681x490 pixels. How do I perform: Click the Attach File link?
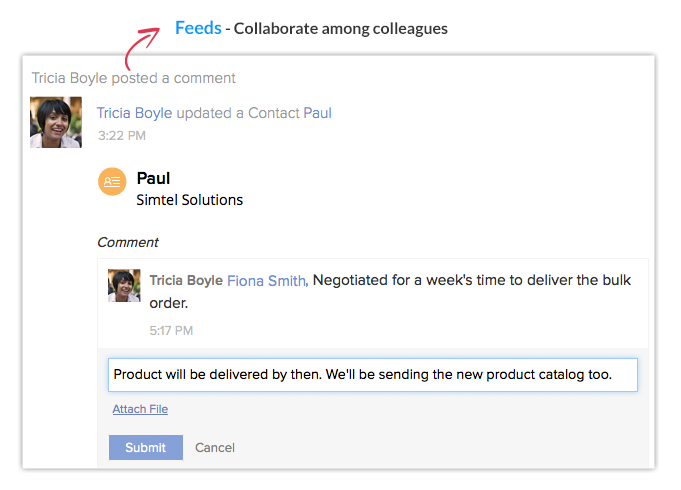coord(140,409)
